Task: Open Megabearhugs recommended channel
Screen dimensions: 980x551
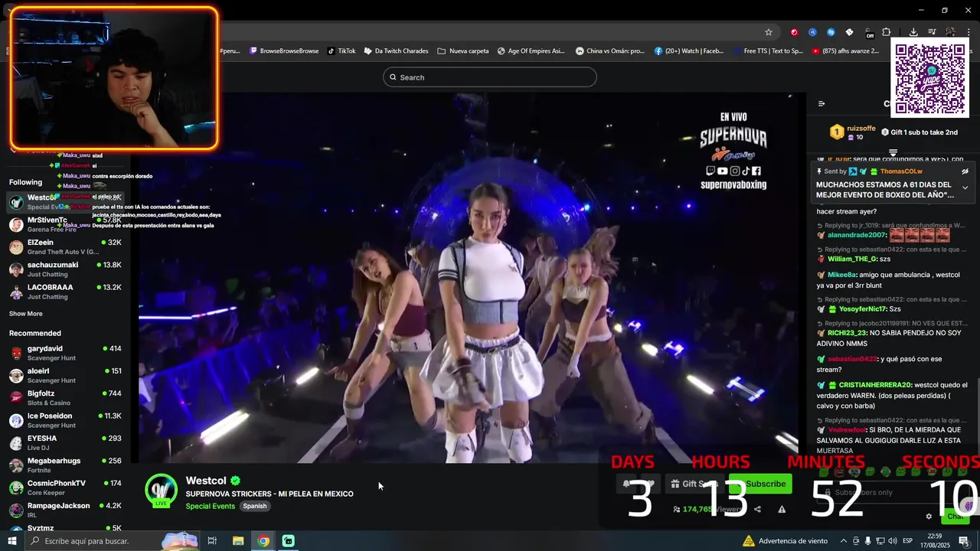Action: 65,465
